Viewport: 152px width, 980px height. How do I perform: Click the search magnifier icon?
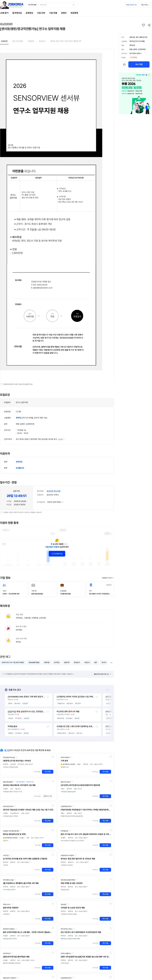[x=74, y=5]
